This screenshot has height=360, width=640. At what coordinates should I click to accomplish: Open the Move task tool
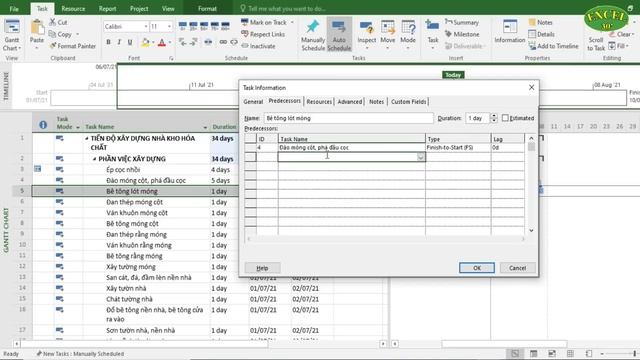click(387, 36)
